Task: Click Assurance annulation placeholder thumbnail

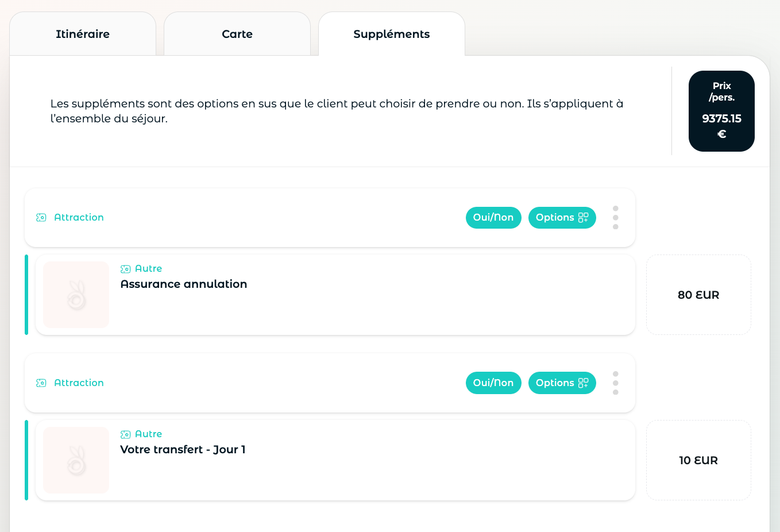Action: pos(76,295)
